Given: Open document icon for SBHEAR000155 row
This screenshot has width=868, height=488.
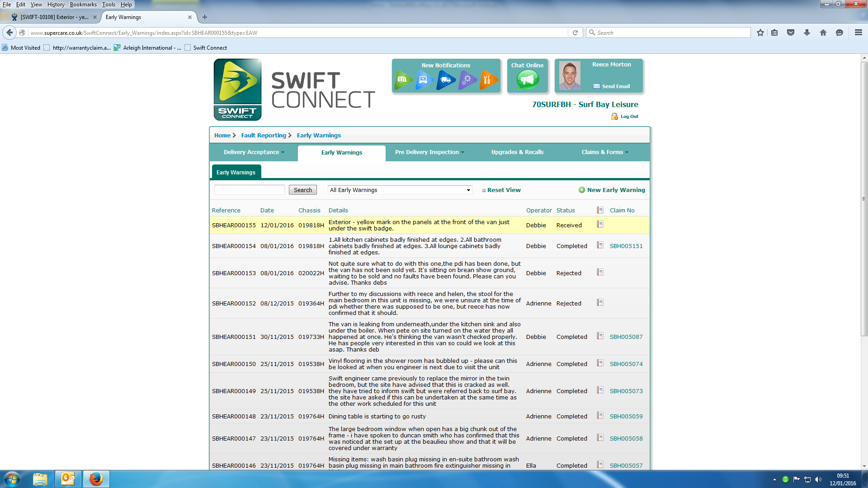Looking at the screenshot, I should tap(600, 225).
